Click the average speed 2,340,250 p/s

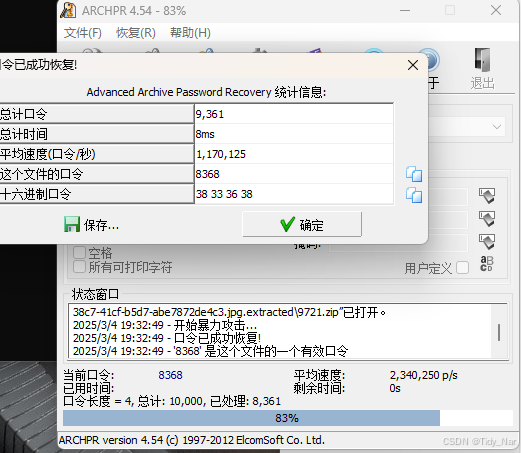pyautogui.click(x=424, y=375)
